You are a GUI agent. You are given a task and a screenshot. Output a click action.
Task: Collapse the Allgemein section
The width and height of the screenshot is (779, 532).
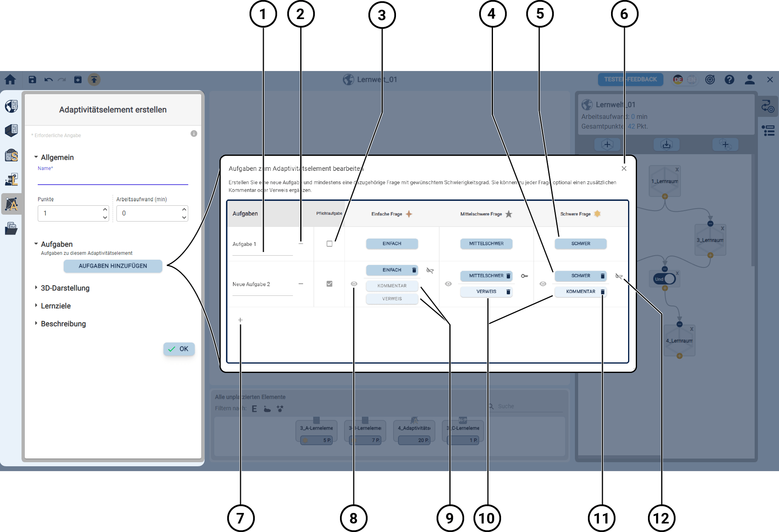[36, 157]
